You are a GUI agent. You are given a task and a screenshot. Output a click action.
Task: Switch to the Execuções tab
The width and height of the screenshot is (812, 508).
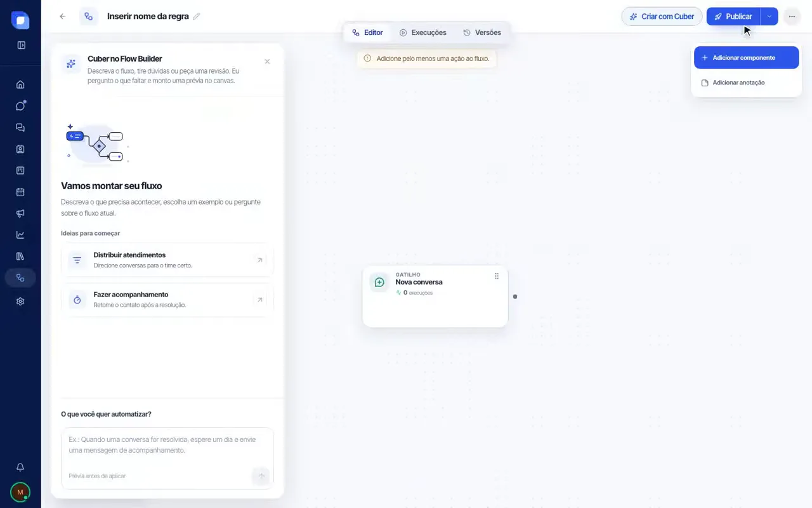422,32
